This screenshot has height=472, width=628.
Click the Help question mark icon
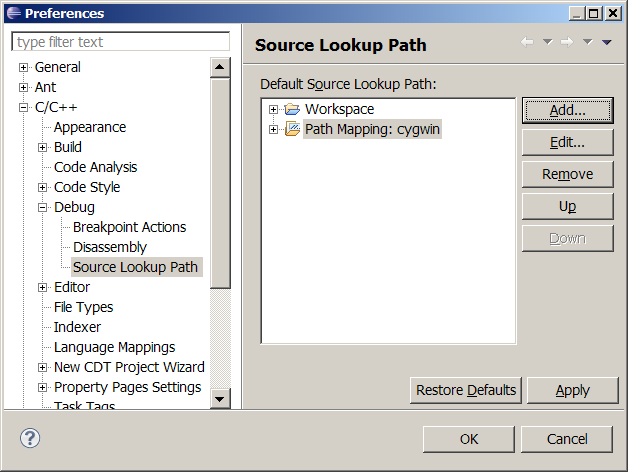(x=31, y=439)
